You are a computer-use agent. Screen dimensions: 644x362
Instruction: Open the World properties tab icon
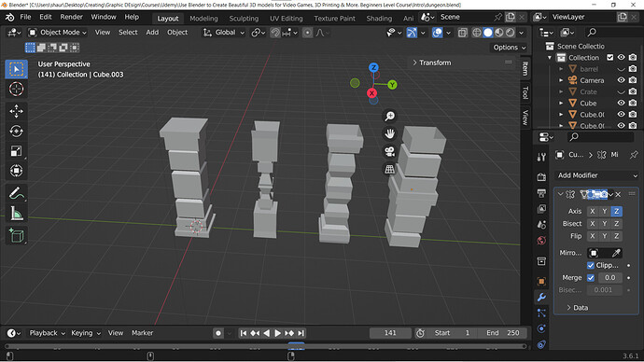click(541, 241)
